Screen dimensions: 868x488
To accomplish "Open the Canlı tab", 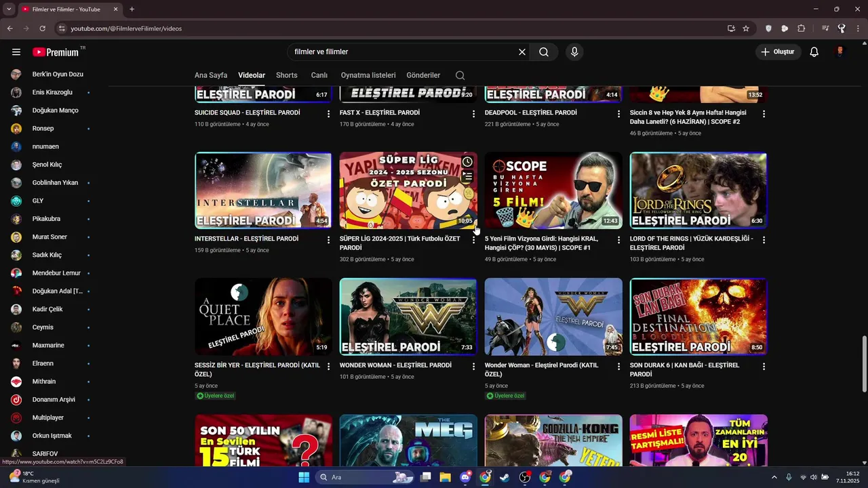I will tap(319, 75).
